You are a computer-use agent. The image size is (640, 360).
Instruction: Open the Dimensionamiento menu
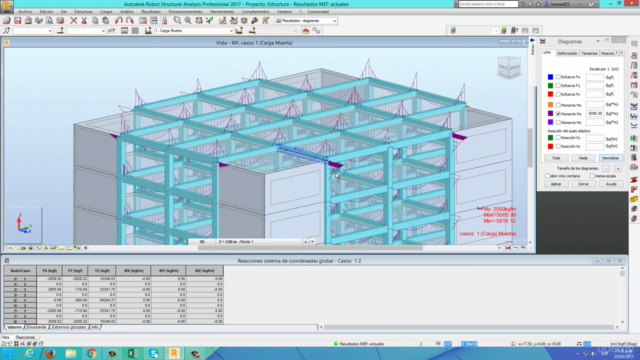pos(185,11)
